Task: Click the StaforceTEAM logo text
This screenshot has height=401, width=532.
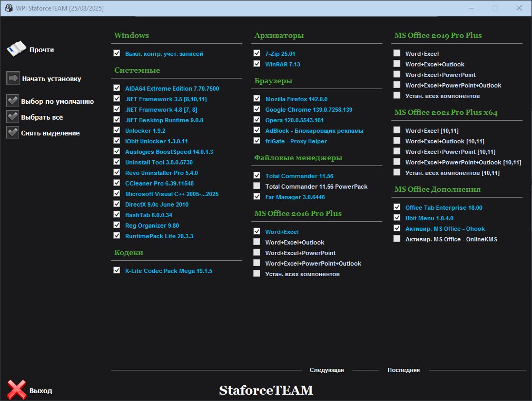Action: tap(266, 390)
